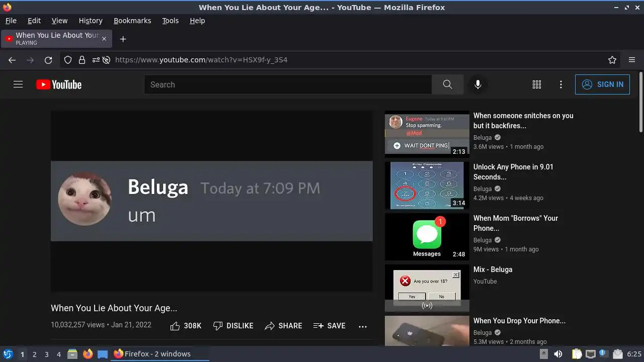Open 'When someone snitches on you' thumbnail
644x362 pixels.
[x=427, y=134]
